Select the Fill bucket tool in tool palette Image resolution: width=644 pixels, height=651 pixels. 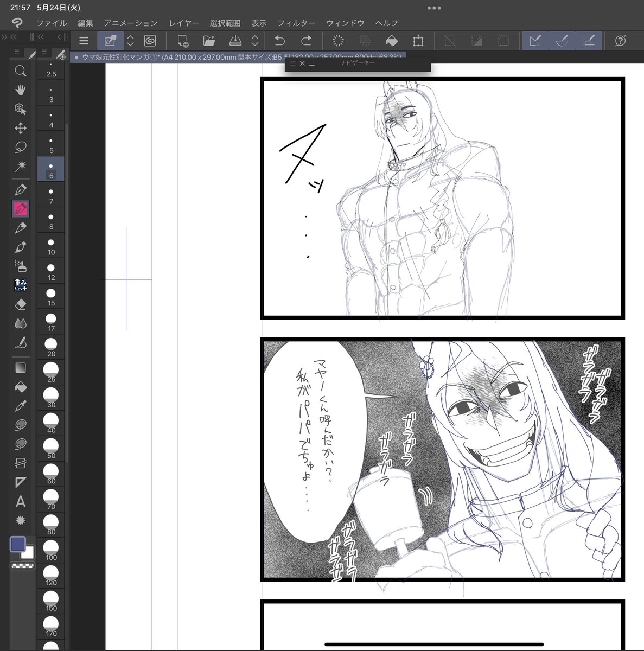coord(21,387)
